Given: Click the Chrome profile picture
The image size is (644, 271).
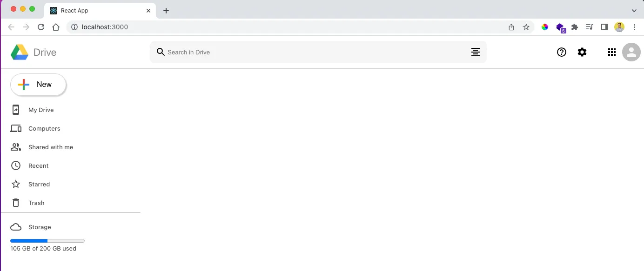Looking at the screenshot, I should (x=619, y=27).
